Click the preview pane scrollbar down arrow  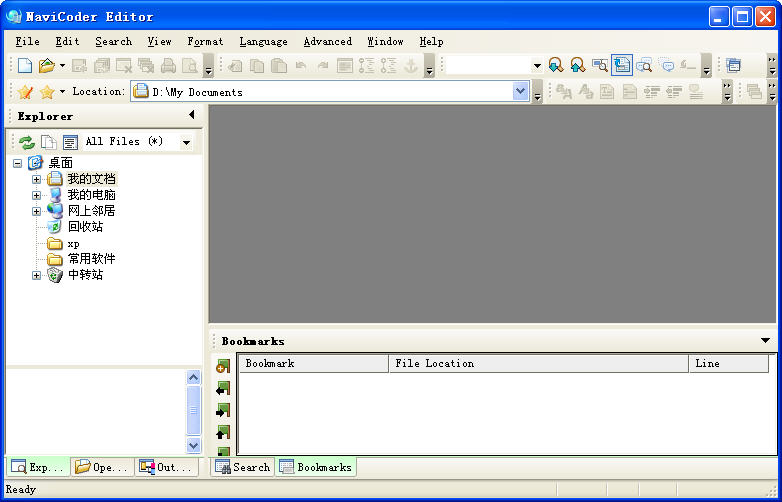(194, 445)
